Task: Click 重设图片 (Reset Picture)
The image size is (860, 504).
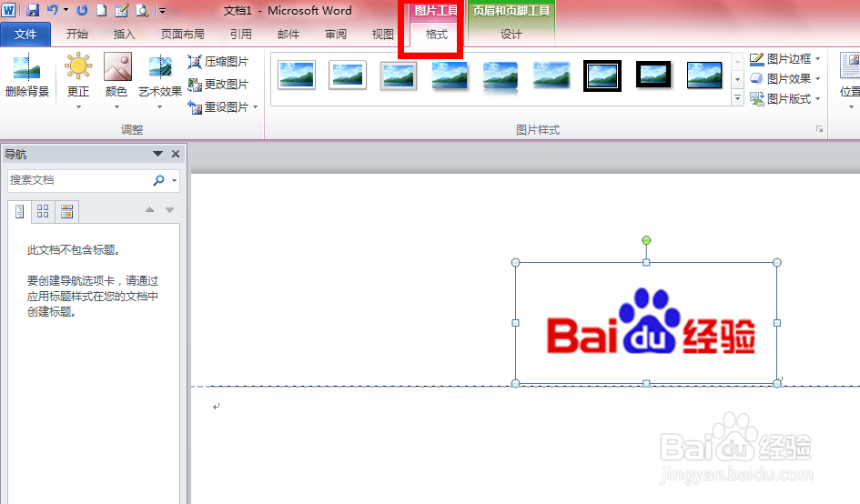Action: [218, 107]
